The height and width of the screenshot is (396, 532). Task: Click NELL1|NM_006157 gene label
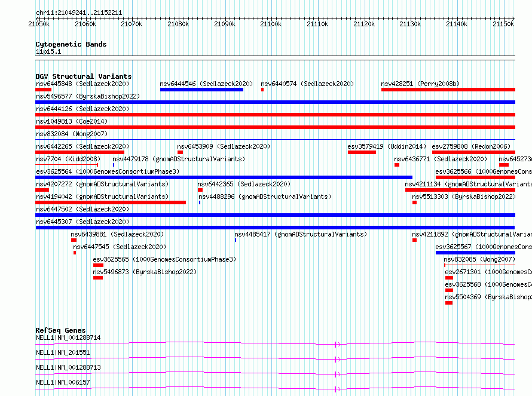coord(63,382)
